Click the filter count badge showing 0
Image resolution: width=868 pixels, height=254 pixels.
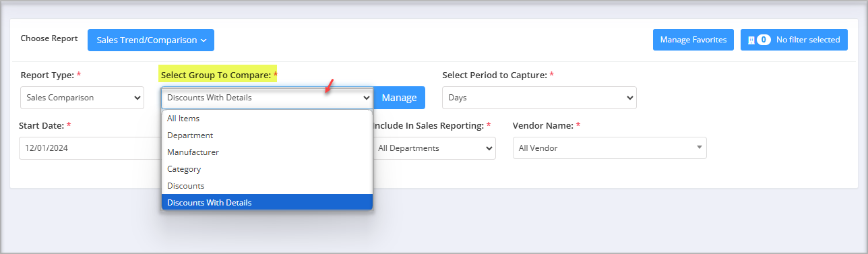pos(764,40)
